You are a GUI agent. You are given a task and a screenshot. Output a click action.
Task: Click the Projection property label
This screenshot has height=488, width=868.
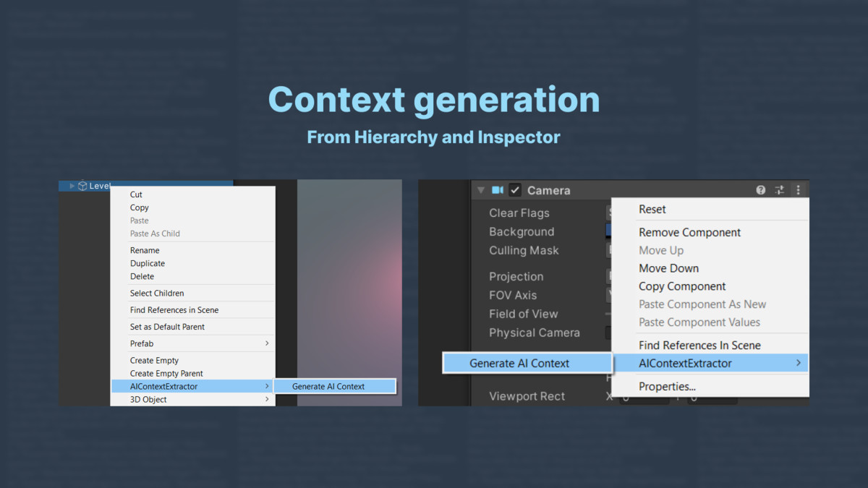point(516,276)
